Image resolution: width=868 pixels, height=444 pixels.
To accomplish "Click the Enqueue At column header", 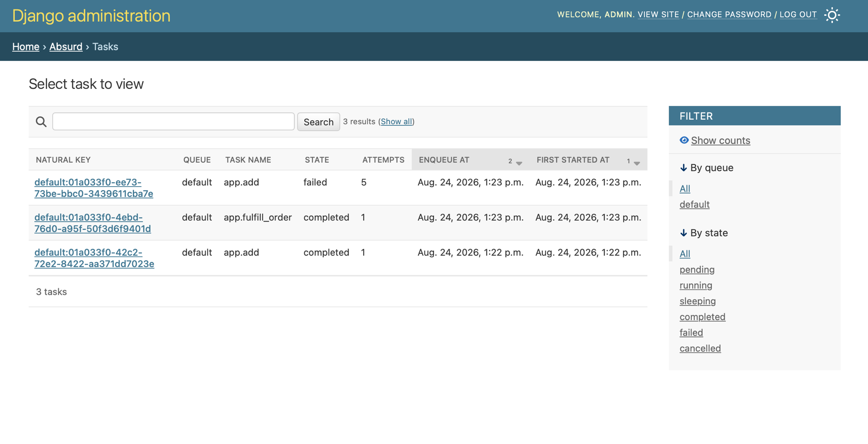I will (x=444, y=160).
